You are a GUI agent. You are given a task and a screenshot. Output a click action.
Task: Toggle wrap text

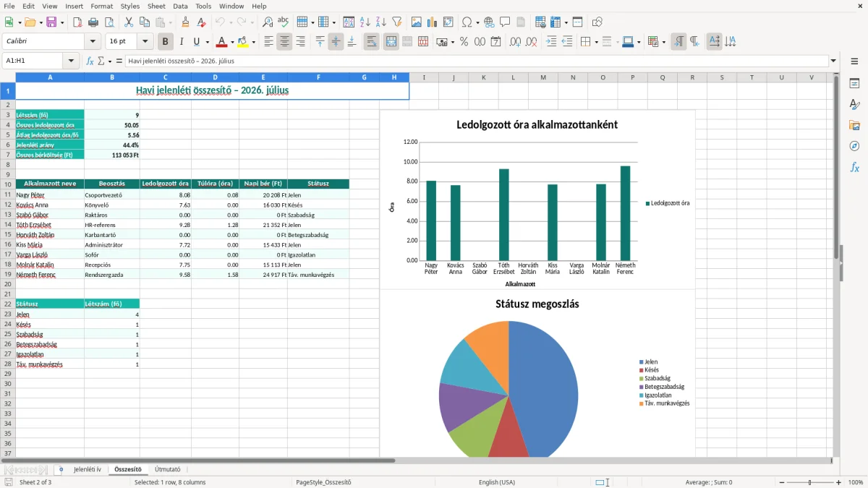[x=372, y=42]
